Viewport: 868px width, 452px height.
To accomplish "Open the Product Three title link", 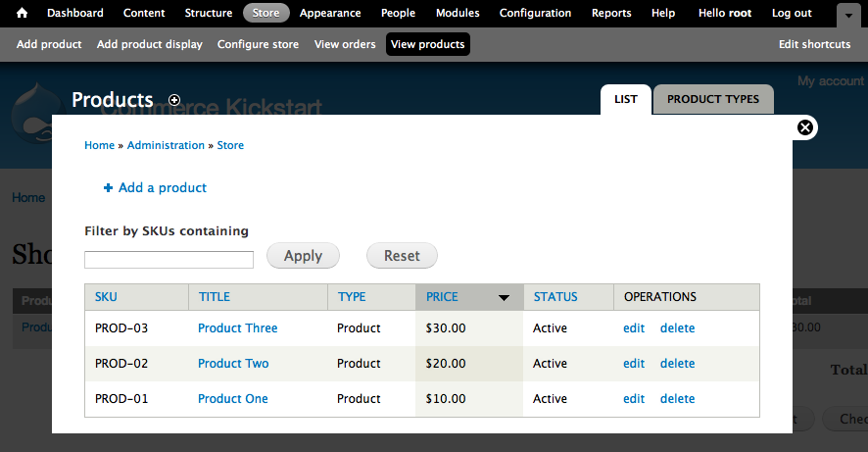I will click(x=237, y=327).
